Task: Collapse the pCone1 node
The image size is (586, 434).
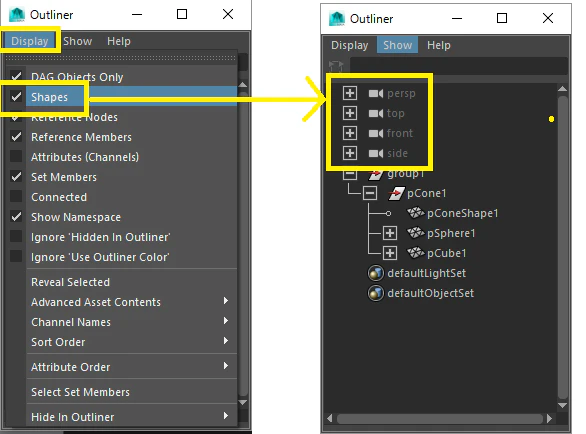Action: tap(370, 193)
